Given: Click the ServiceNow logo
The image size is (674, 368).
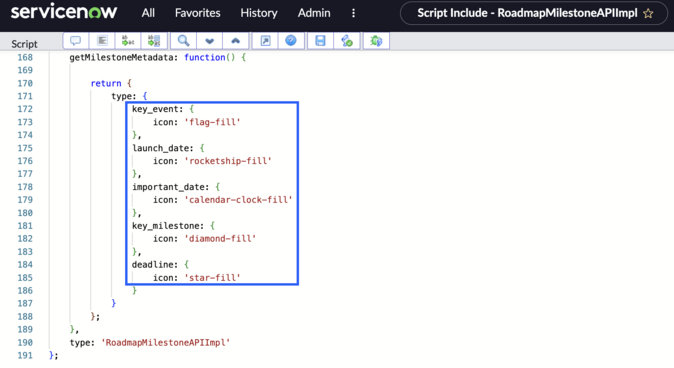Looking at the screenshot, I should (x=64, y=12).
